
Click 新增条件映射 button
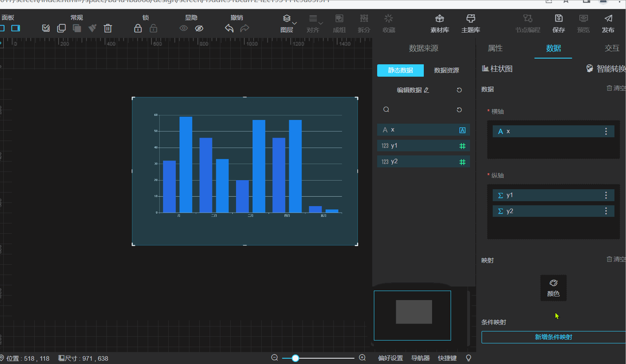553,337
